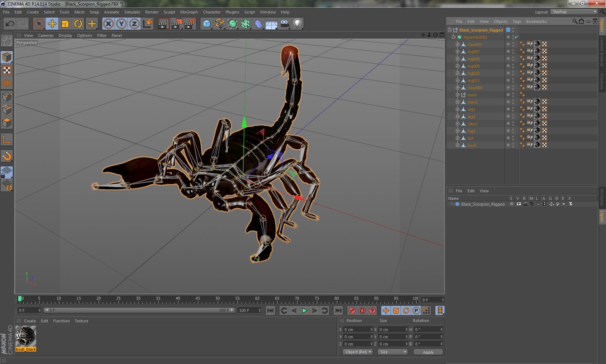
Task: Expand the claw003 object
Action: (458, 44)
